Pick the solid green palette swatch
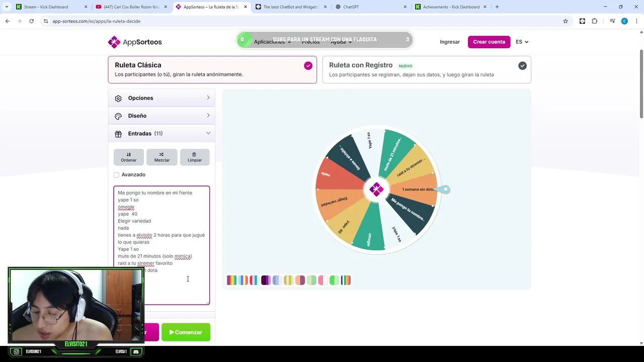Screen dimensions: 644x362 click(x=335, y=280)
